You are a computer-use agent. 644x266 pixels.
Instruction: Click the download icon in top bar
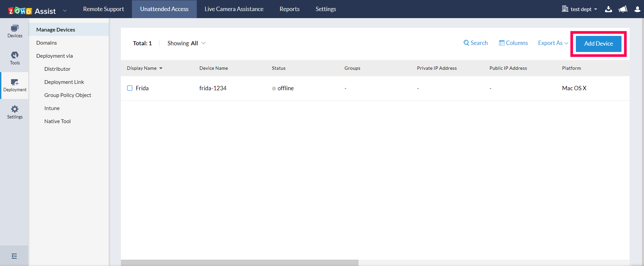(x=608, y=9)
